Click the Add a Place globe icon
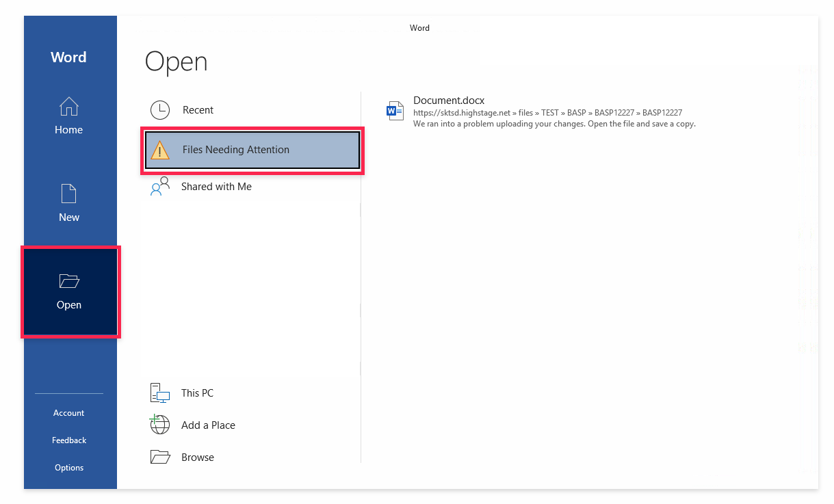The width and height of the screenshot is (834, 504). click(x=159, y=425)
